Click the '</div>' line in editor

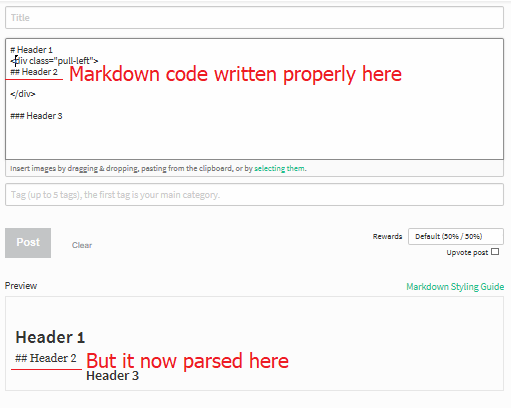[x=23, y=94]
